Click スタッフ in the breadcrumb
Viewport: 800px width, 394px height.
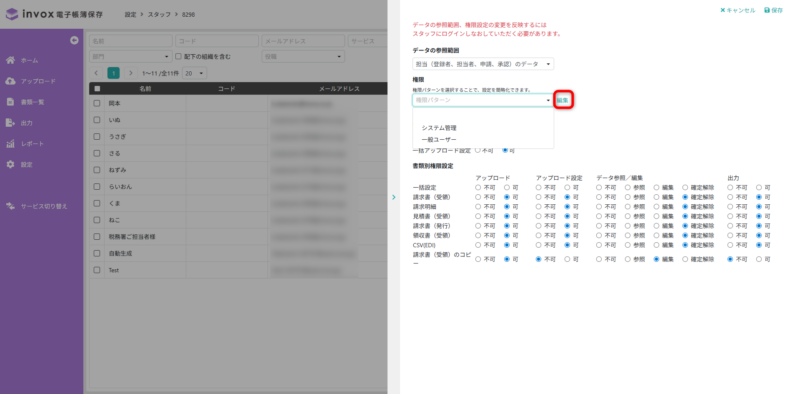[160, 14]
